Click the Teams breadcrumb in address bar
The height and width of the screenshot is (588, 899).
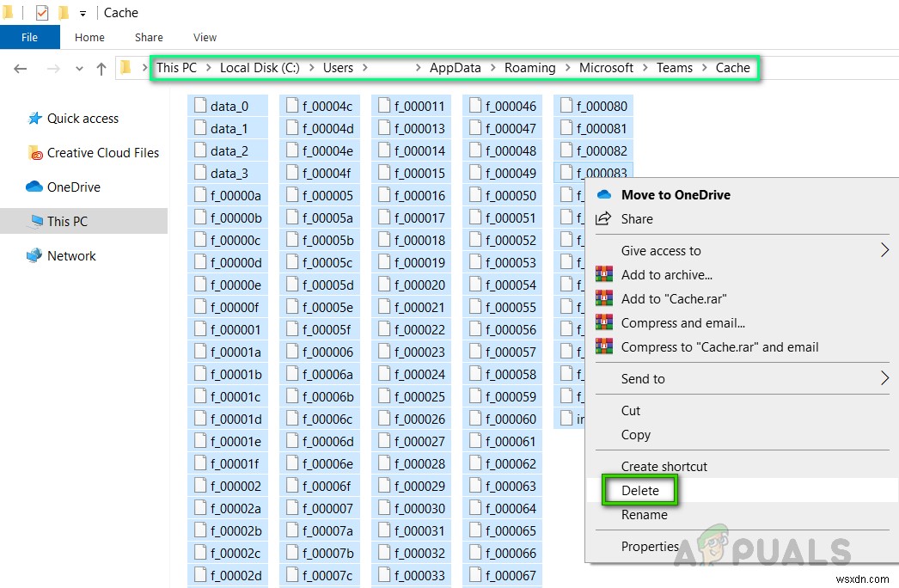[x=674, y=68]
